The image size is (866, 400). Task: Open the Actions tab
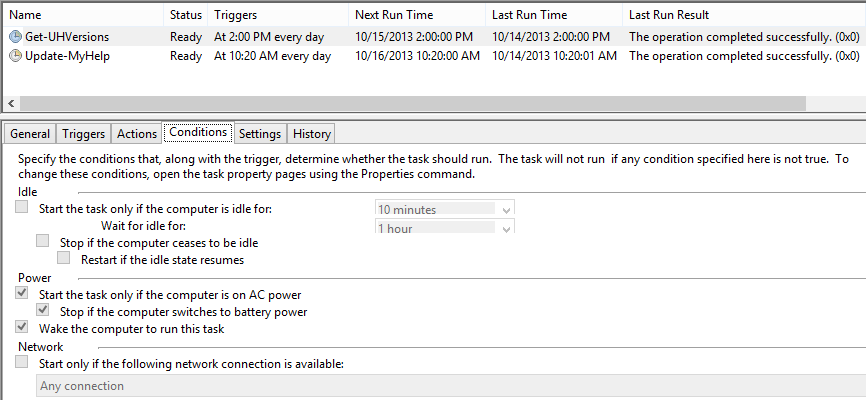[x=137, y=134]
